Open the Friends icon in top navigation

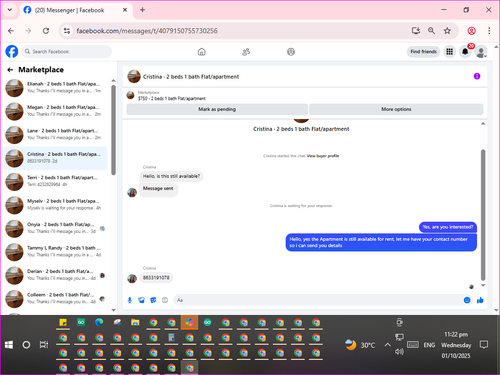pyautogui.click(x=246, y=52)
